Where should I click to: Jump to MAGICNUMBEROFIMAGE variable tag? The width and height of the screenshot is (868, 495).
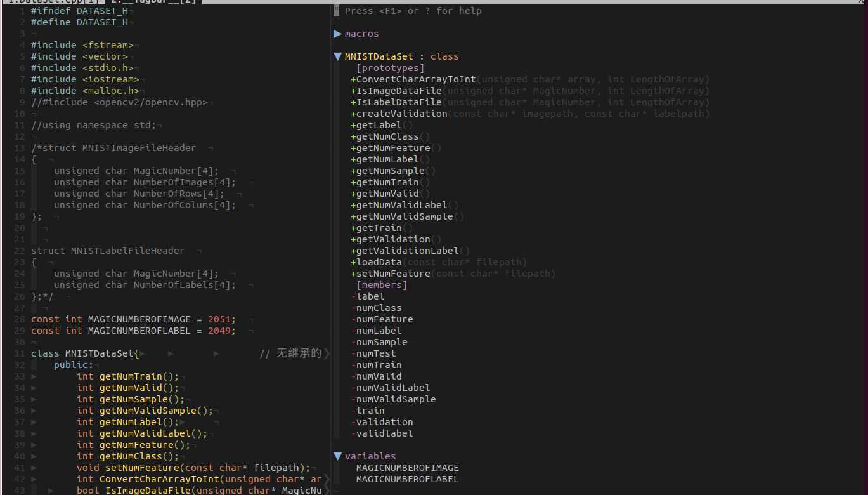click(407, 468)
